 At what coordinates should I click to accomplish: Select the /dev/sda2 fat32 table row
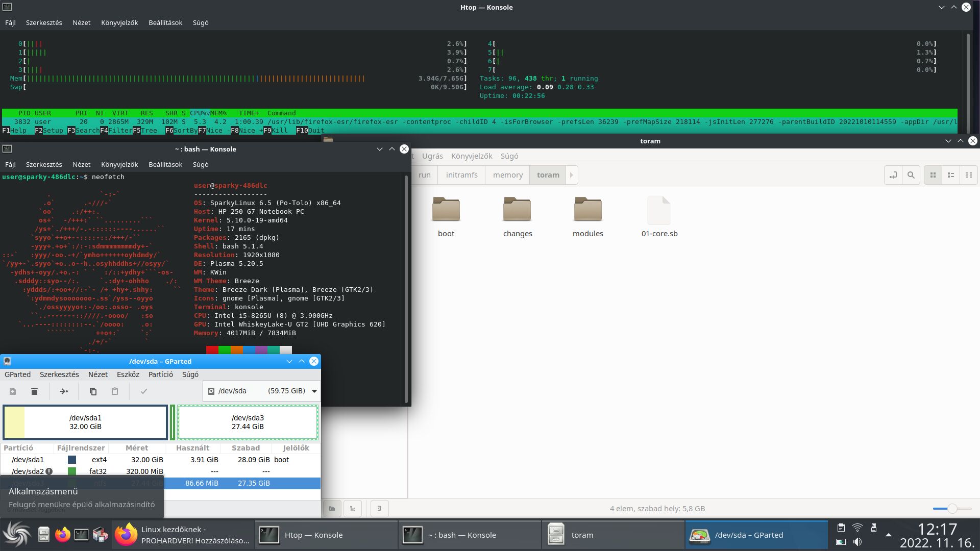pos(160,471)
